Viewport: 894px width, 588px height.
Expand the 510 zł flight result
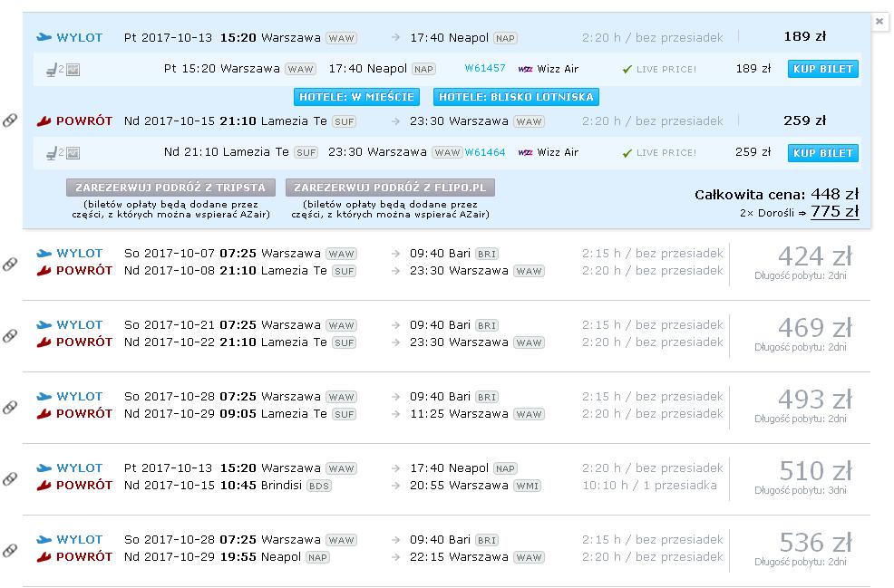446,479
